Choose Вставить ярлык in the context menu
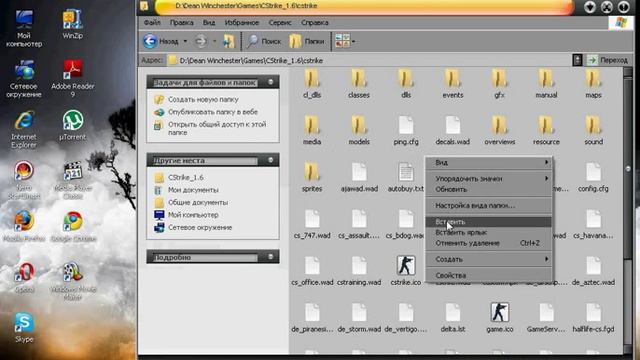 489,233
